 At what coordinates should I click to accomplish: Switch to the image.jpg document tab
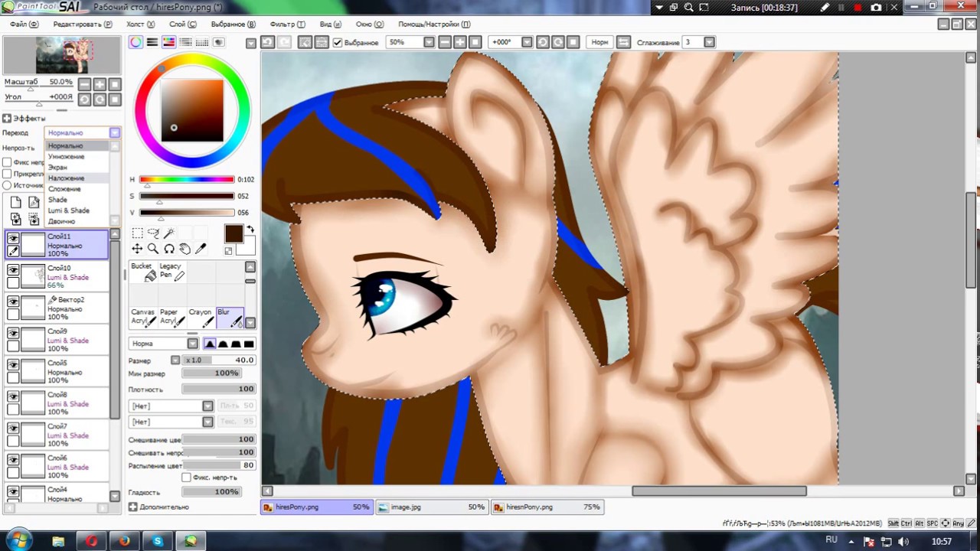point(432,507)
